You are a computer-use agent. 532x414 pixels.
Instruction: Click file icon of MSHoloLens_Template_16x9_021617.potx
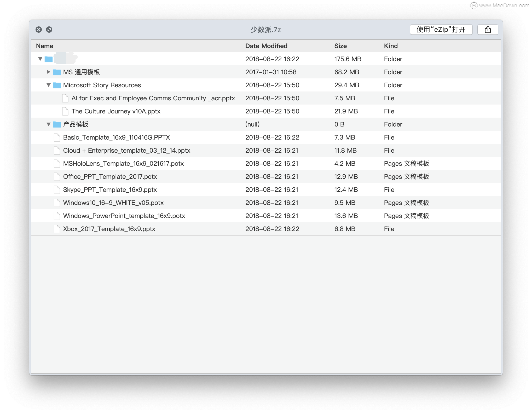(x=57, y=164)
